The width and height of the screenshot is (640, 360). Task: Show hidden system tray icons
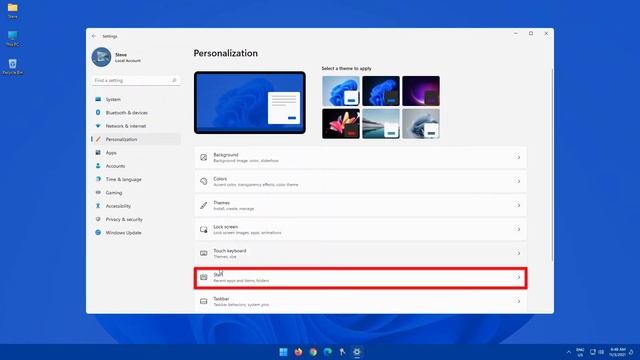point(569,352)
